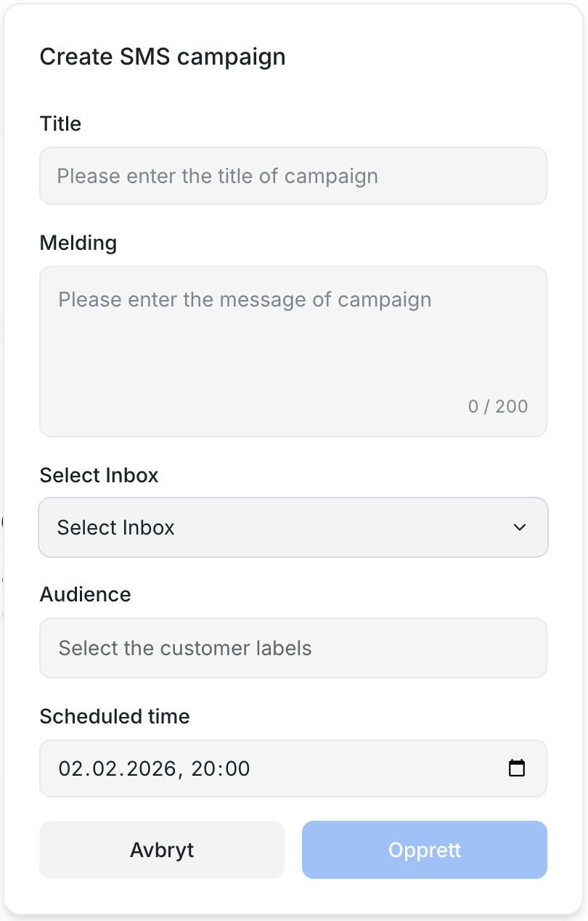Click the chevron arrow in the inbox dropdown
588x921 pixels.
(520, 527)
